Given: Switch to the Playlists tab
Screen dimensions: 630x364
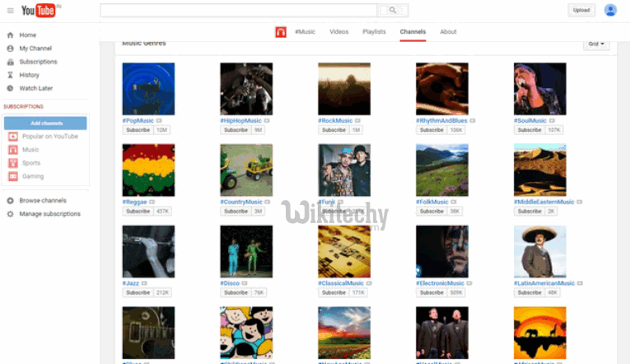Looking at the screenshot, I should [x=374, y=31].
